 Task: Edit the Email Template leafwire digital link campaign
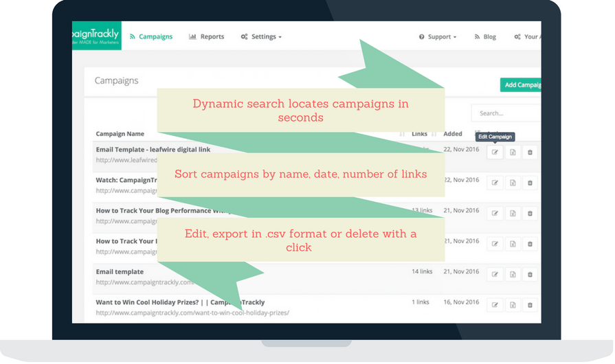coord(495,152)
